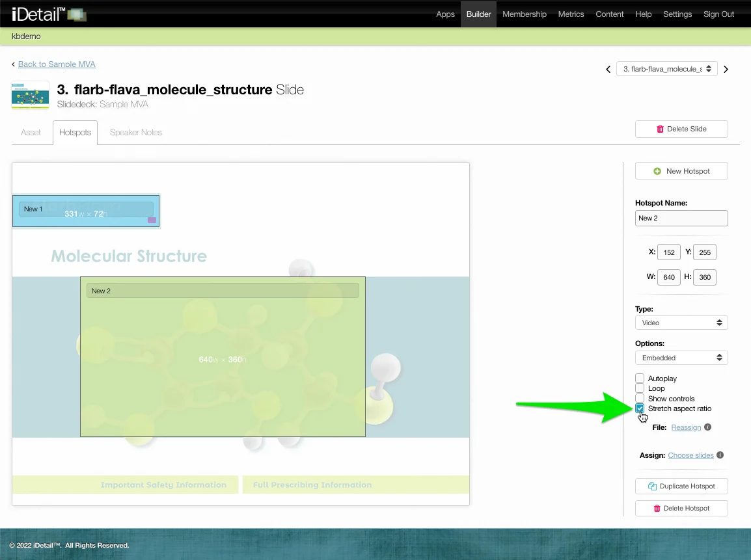Click the Duplicate Hotspot button
This screenshot has height=560, width=751.
[x=681, y=486]
